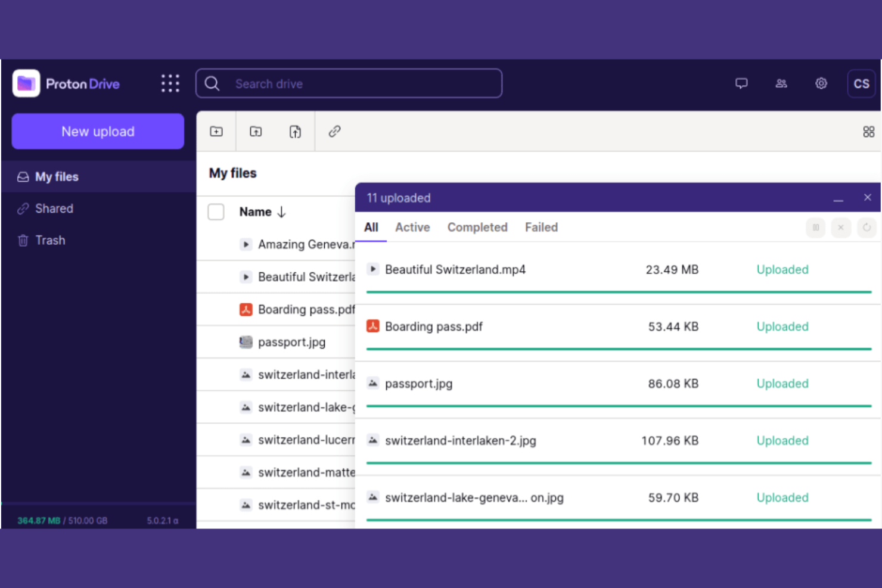Minimize the uploads transfer panel
The image size is (882, 588).
point(839,198)
